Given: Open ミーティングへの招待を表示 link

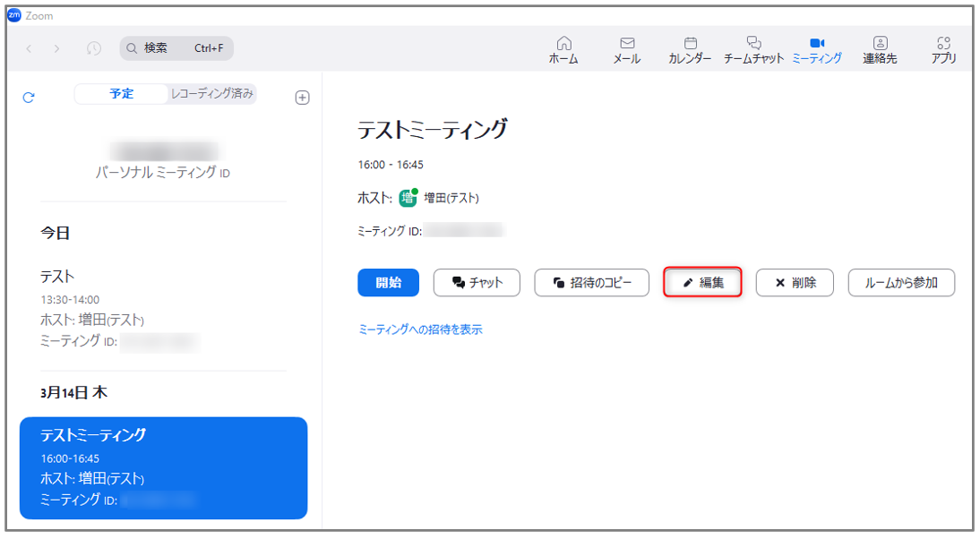Looking at the screenshot, I should coord(420,329).
